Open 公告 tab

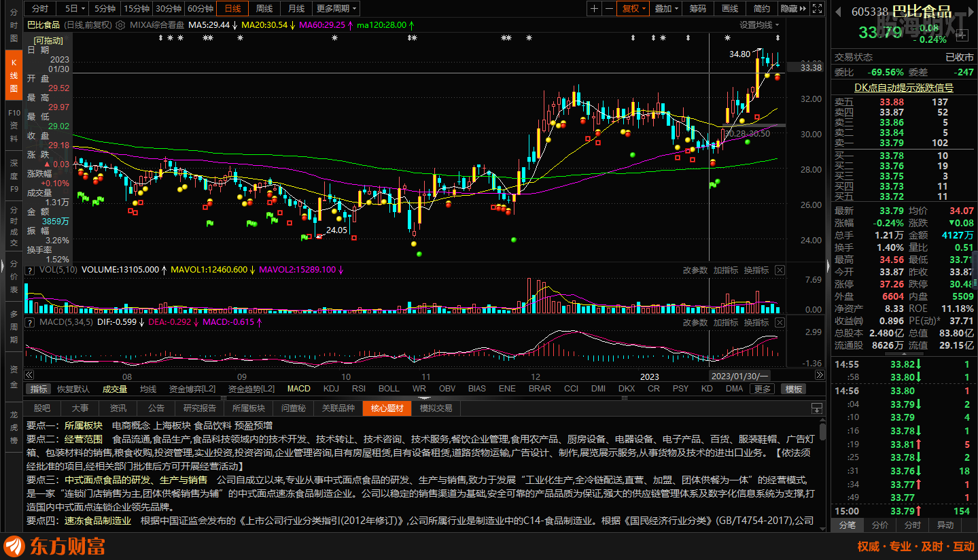point(156,408)
